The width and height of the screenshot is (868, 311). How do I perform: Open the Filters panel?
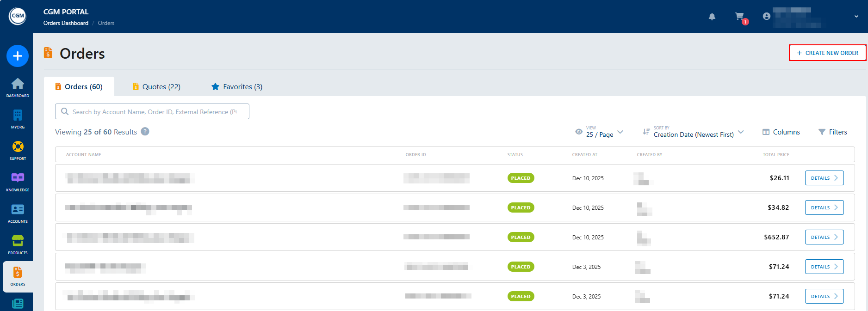[x=832, y=132]
